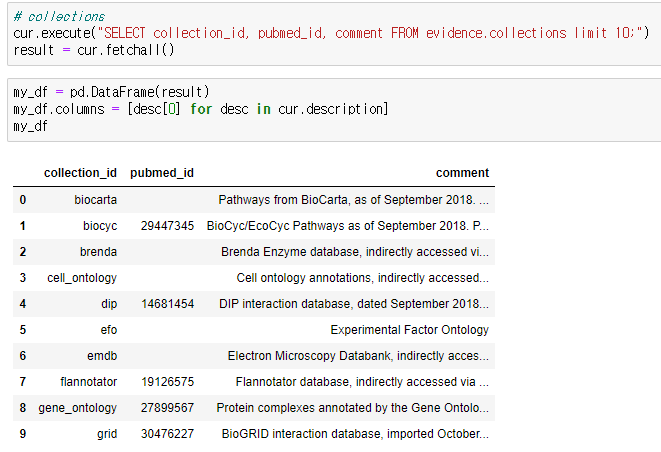Select the cell_ontology cell
661x452 pixels.
82,278
